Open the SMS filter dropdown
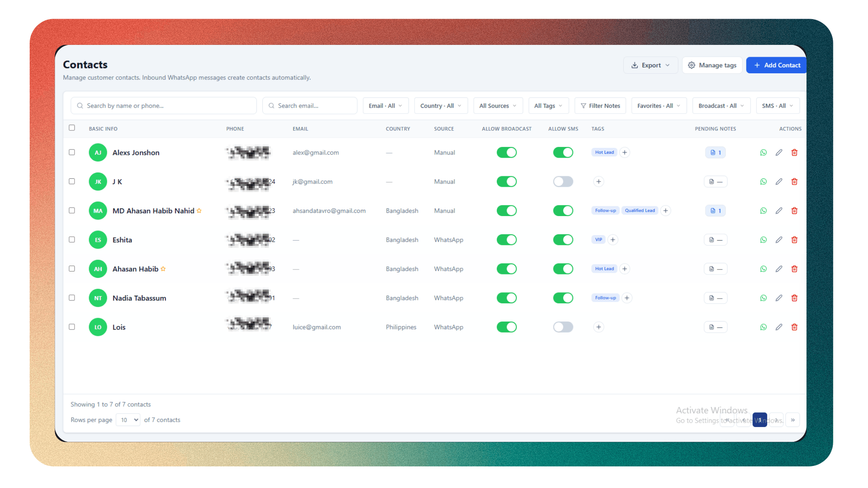 778,106
